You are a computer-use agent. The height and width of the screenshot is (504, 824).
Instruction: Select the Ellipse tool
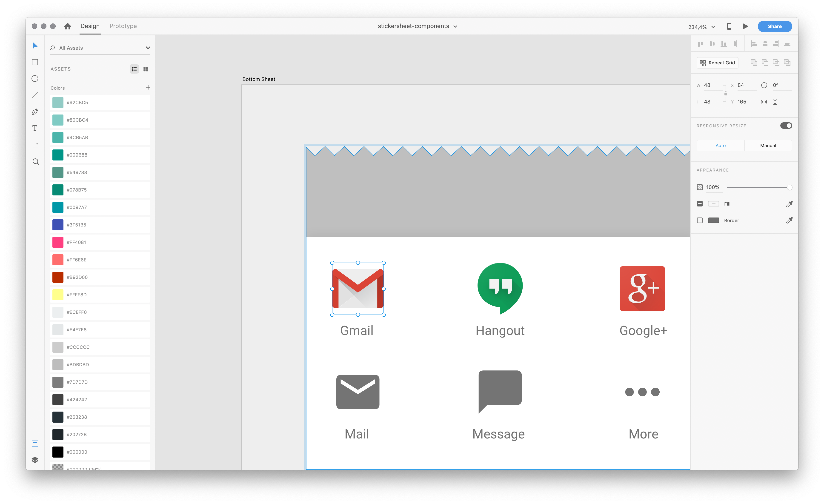[x=35, y=79]
